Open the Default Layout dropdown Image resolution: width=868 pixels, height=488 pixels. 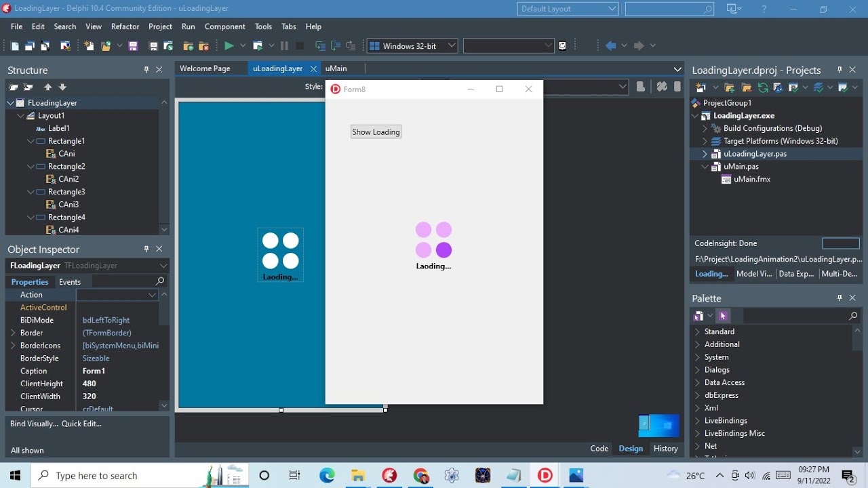pos(612,9)
